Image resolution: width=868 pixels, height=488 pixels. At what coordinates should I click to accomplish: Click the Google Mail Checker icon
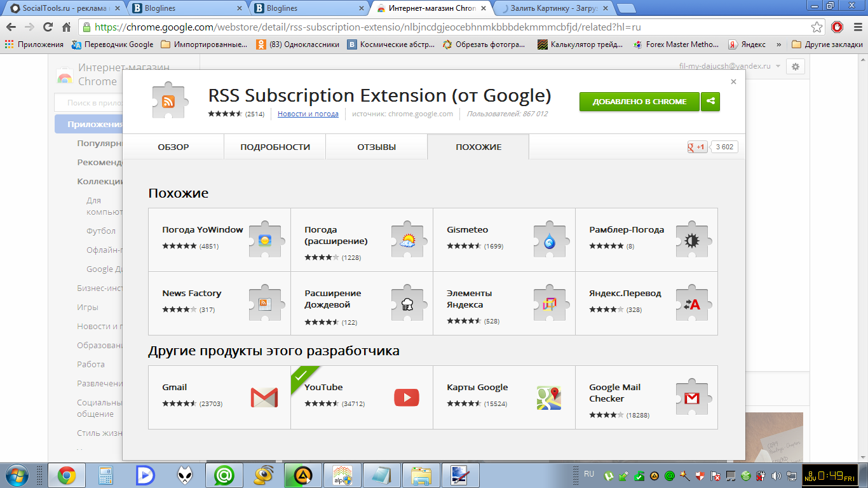tap(693, 397)
